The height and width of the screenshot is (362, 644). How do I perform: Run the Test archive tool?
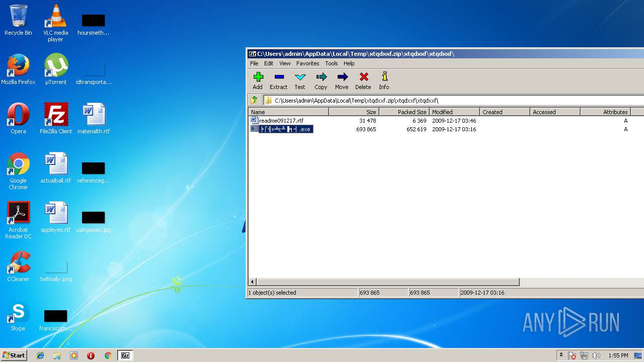300,80
